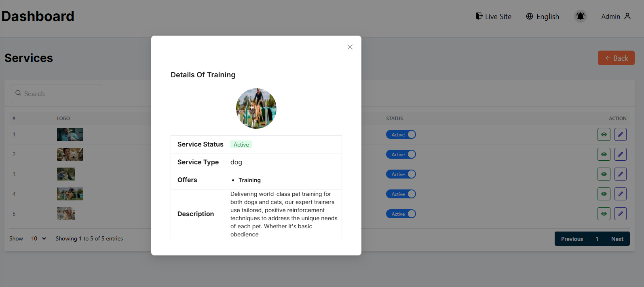The height and width of the screenshot is (287, 644).
Task: Open the Show entries count dropdown
Action: tap(38, 238)
